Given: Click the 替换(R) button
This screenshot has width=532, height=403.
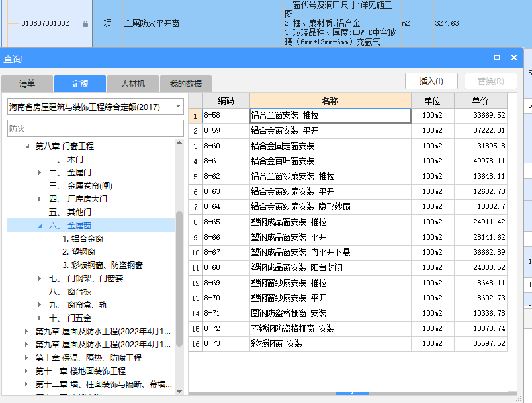Looking at the screenshot, I should (x=490, y=81).
